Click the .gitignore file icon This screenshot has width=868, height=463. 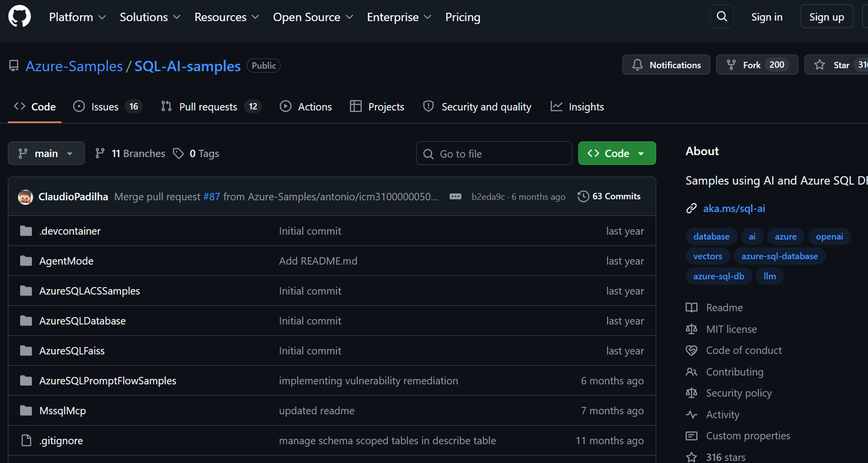point(26,441)
